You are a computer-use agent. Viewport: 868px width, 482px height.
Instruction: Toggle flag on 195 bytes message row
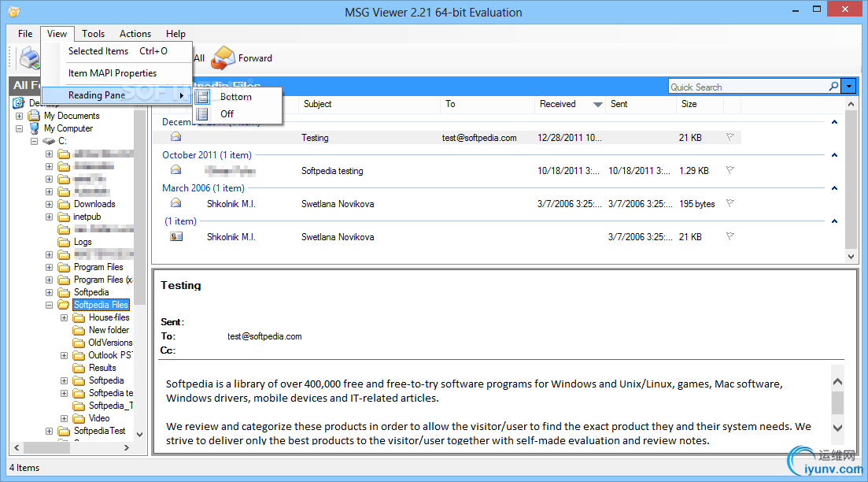click(x=730, y=203)
